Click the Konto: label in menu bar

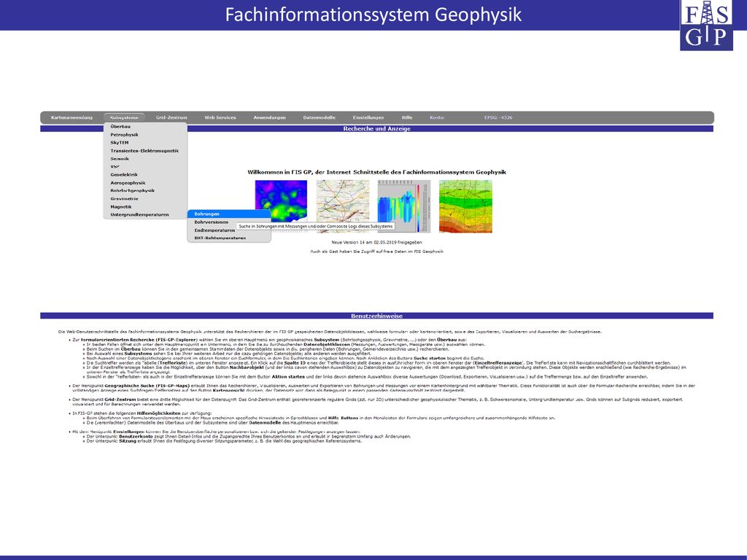click(x=437, y=117)
